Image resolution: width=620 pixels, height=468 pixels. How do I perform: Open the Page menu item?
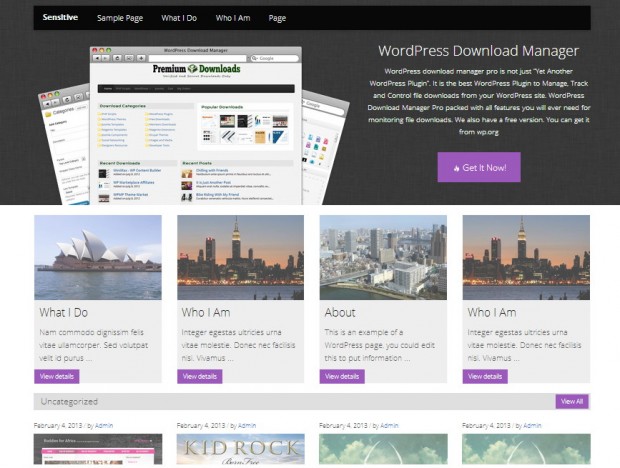(x=277, y=18)
